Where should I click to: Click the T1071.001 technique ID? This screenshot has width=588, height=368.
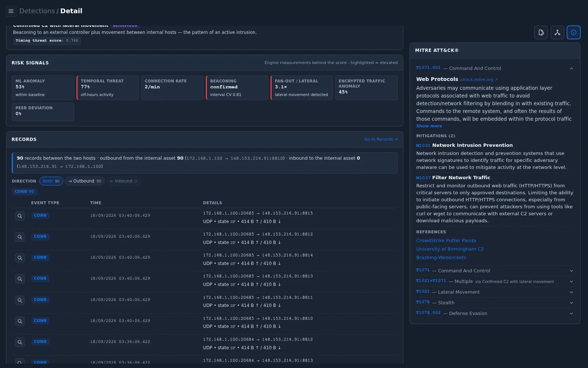point(428,68)
